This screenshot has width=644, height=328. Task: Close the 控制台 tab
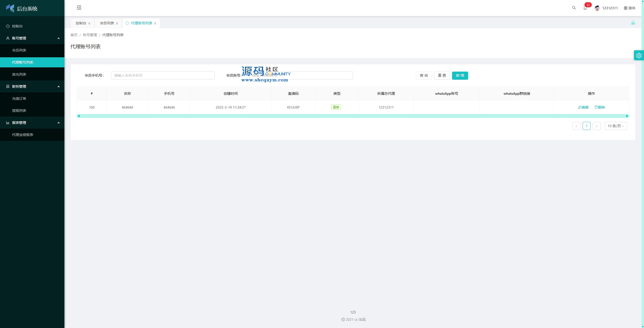point(89,23)
